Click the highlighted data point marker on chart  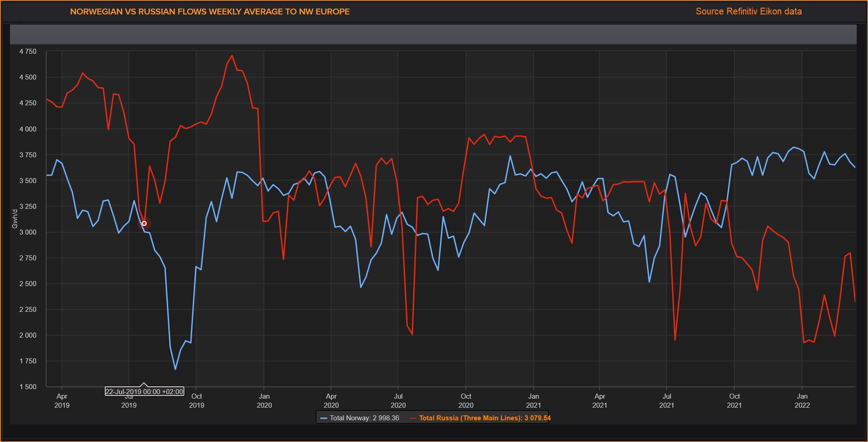click(144, 223)
